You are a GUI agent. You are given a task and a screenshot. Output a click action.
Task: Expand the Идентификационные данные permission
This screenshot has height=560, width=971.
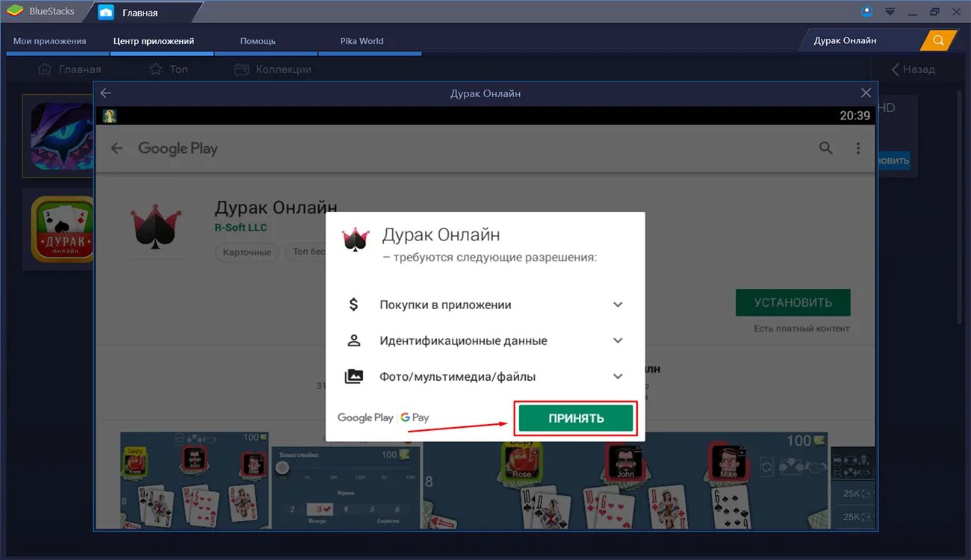click(x=618, y=340)
